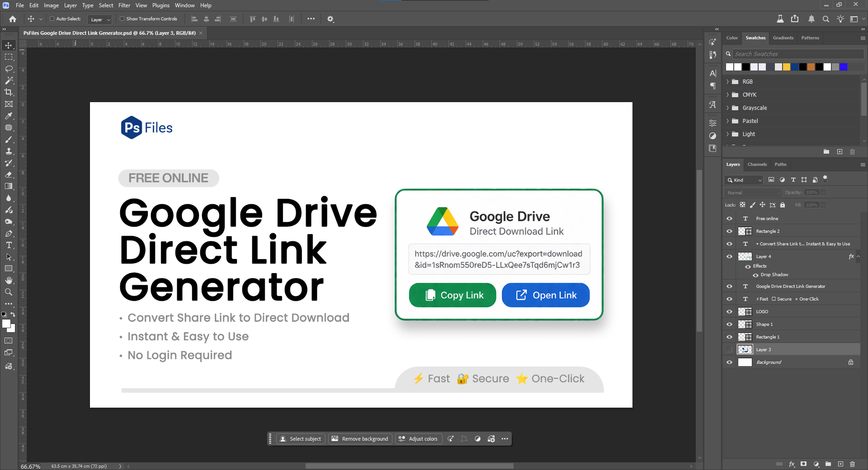The width and height of the screenshot is (868, 470).
Task: Expand the Pastel swatches folder
Action: coord(728,121)
